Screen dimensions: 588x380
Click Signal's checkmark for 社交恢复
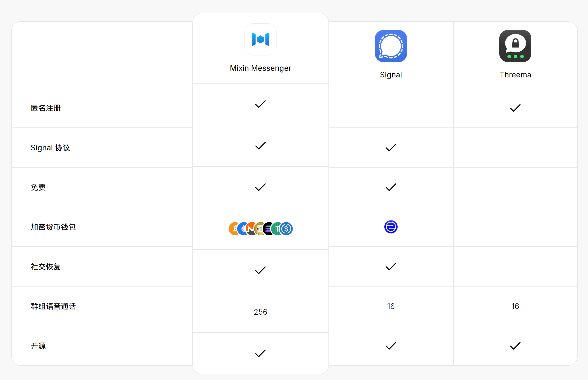coord(391,266)
